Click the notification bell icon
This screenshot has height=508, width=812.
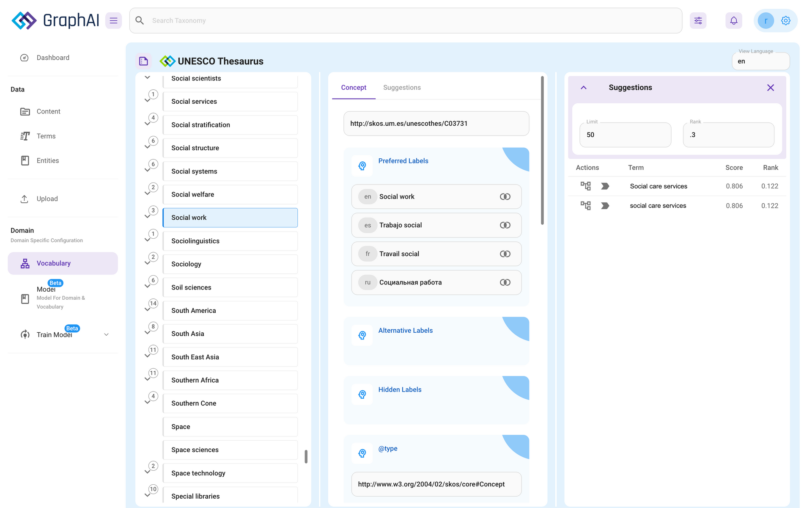pos(734,20)
